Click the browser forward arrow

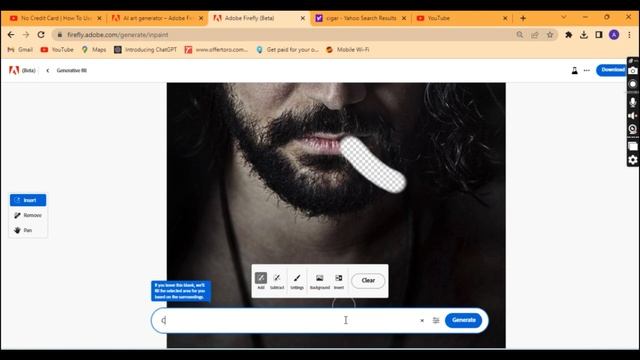(x=26, y=35)
